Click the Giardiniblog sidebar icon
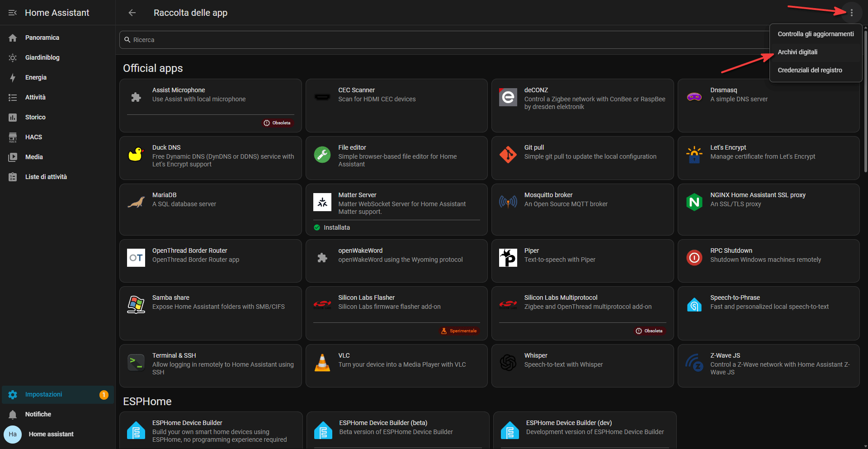The width and height of the screenshot is (868, 449). 13,57
